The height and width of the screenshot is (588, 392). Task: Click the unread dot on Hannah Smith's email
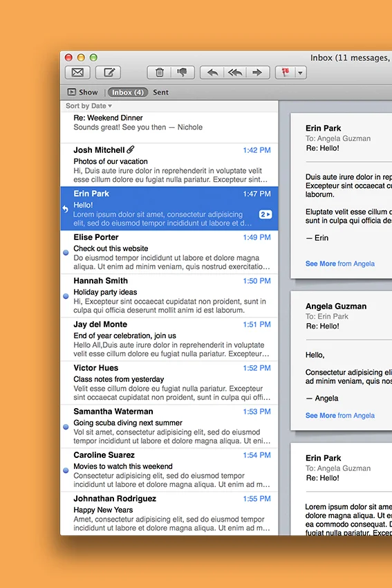pos(66,296)
